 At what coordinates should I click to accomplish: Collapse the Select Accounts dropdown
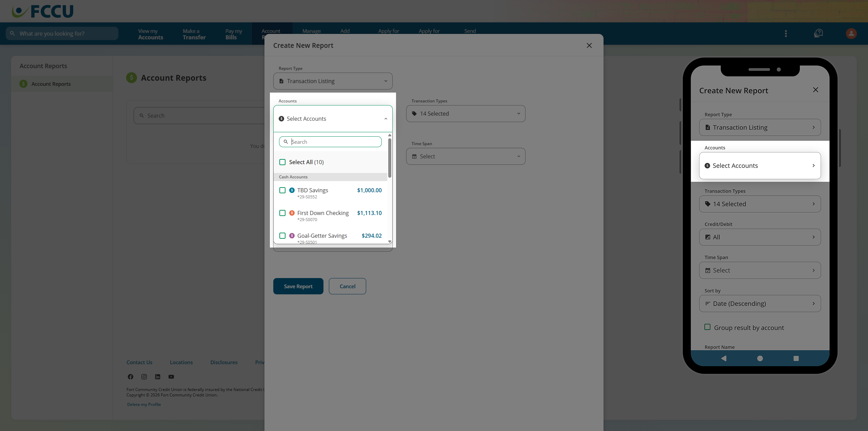coord(333,119)
